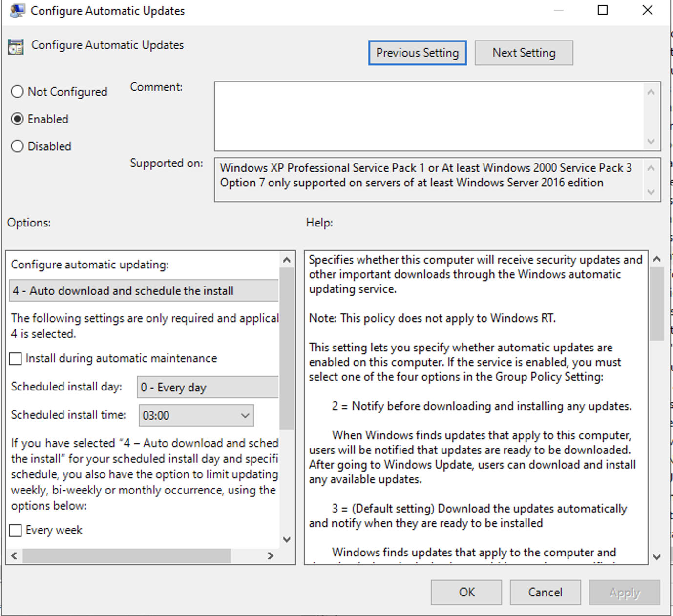Select the Enabled radio button
The image size is (673, 616).
click(18, 119)
